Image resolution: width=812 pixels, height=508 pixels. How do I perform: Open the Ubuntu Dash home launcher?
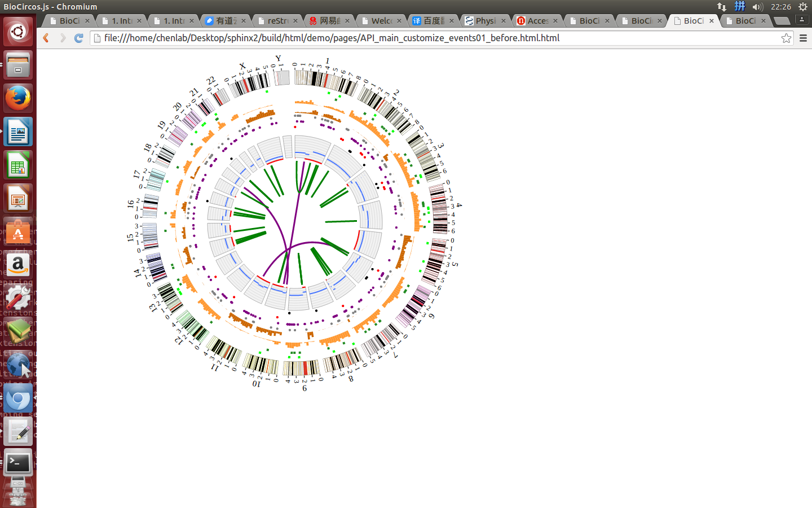(18, 31)
